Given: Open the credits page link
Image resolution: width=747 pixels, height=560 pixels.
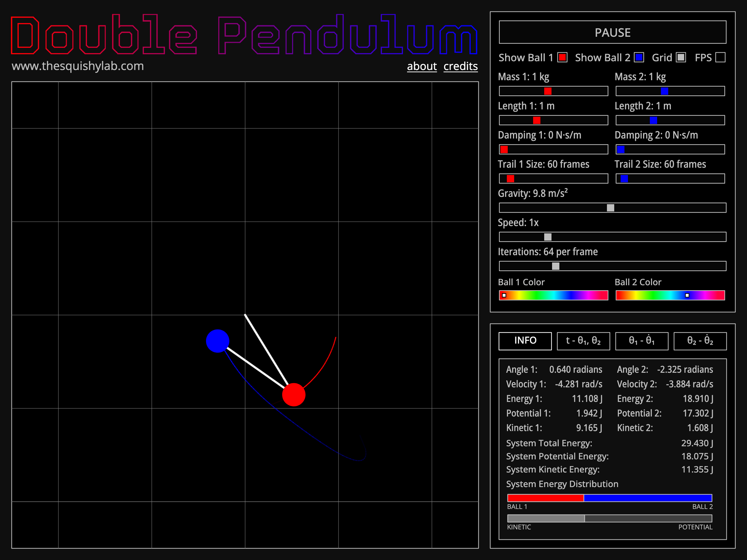Looking at the screenshot, I should click(x=460, y=66).
